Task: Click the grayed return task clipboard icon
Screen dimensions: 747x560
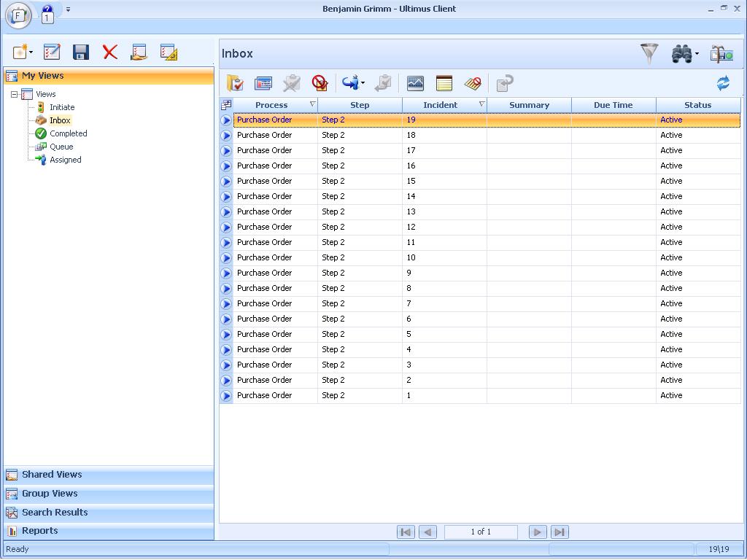Action: point(382,83)
